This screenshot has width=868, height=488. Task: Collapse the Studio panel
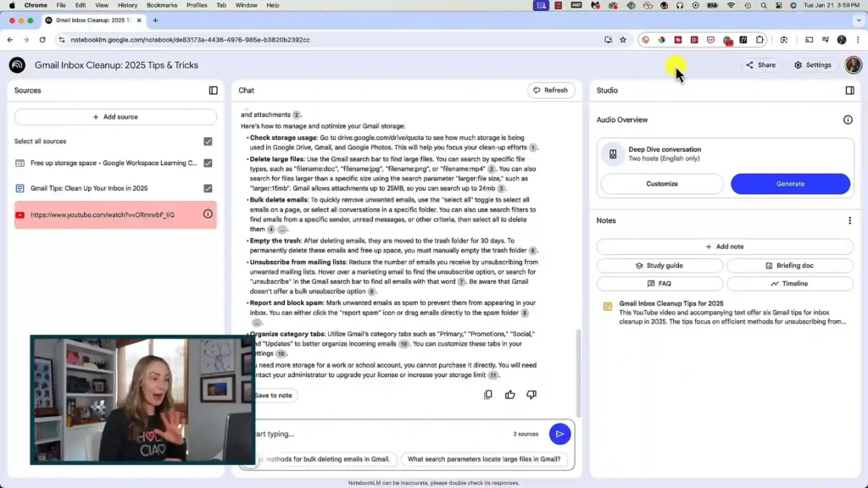point(849,90)
